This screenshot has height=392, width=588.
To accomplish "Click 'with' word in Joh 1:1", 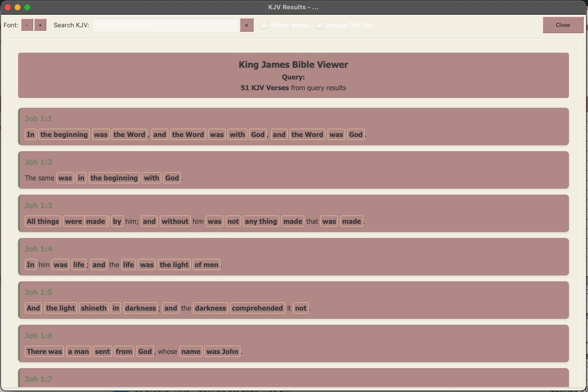I will pyautogui.click(x=237, y=135).
